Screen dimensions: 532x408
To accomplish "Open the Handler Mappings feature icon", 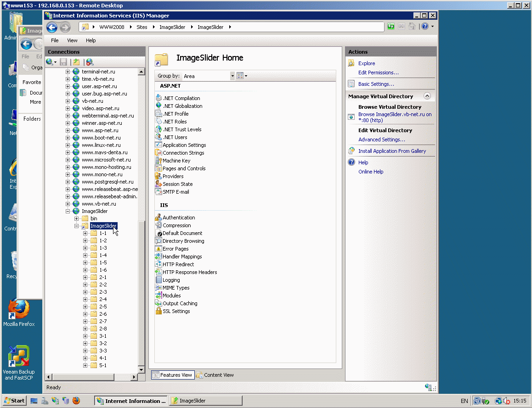I will pos(158,256).
